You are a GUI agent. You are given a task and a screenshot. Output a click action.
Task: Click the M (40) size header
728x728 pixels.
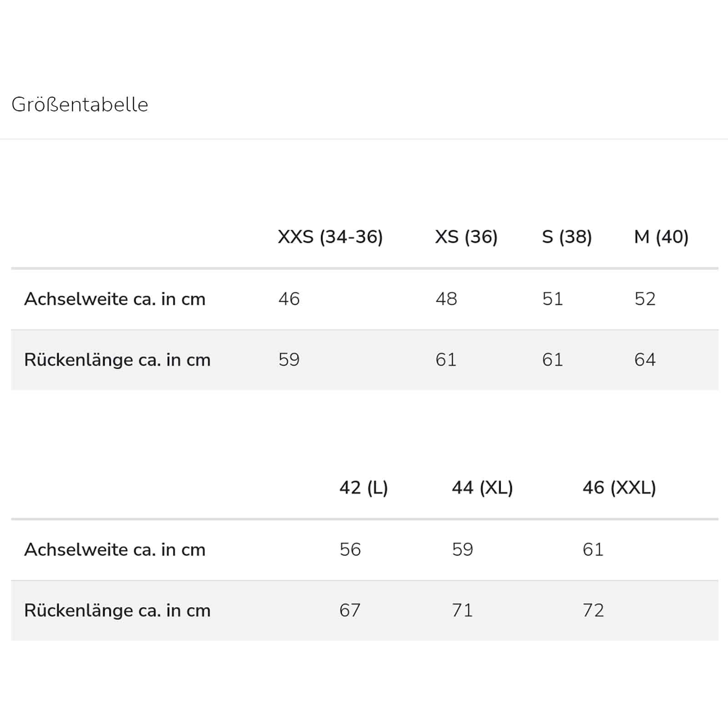(661, 237)
